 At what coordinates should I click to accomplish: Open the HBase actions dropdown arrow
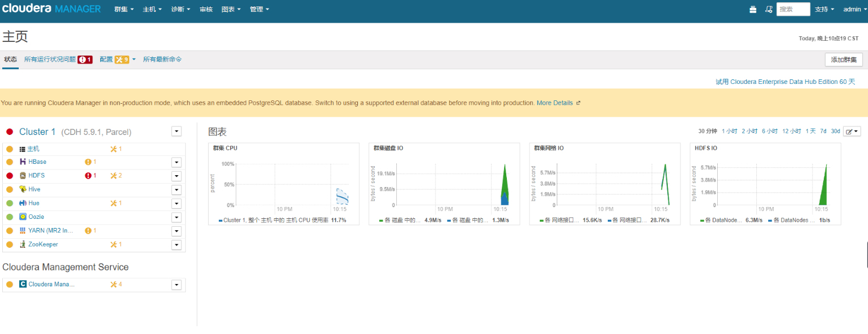tap(177, 162)
